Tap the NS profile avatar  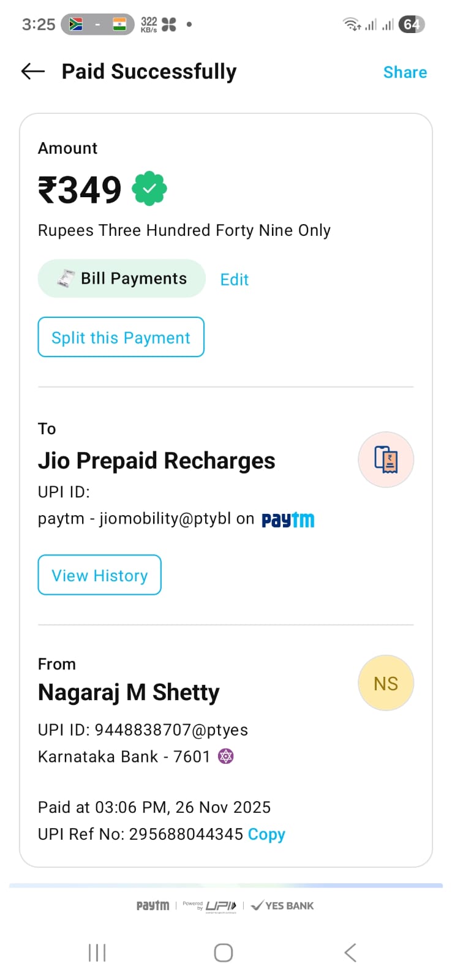click(x=386, y=683)
